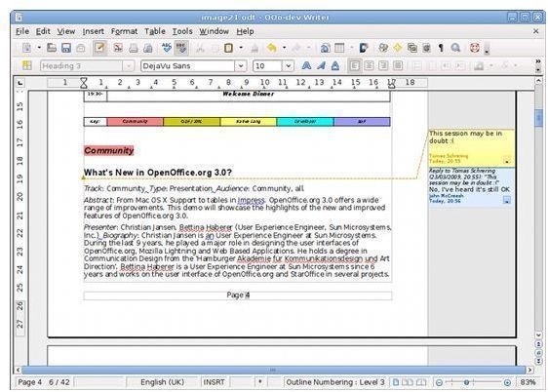Show the Draw Functions toolbar
This screenshot has height=392, width=548.
coord(364,48)
